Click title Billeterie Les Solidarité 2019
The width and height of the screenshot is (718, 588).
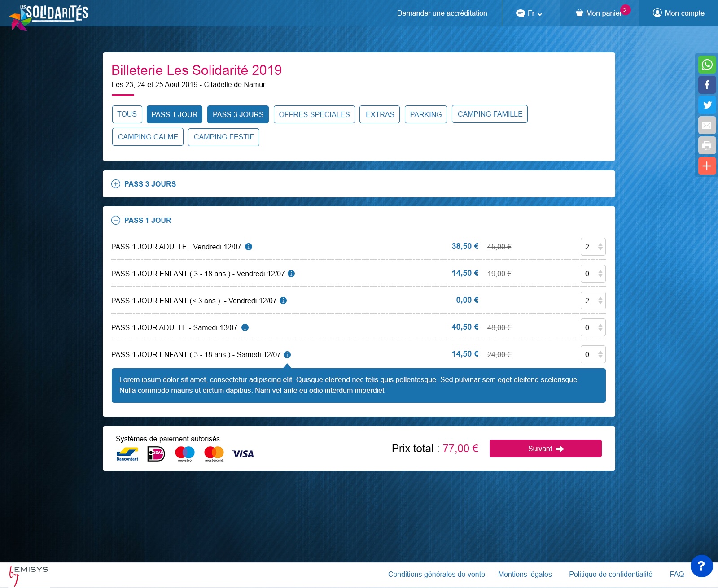pos(197,70)
